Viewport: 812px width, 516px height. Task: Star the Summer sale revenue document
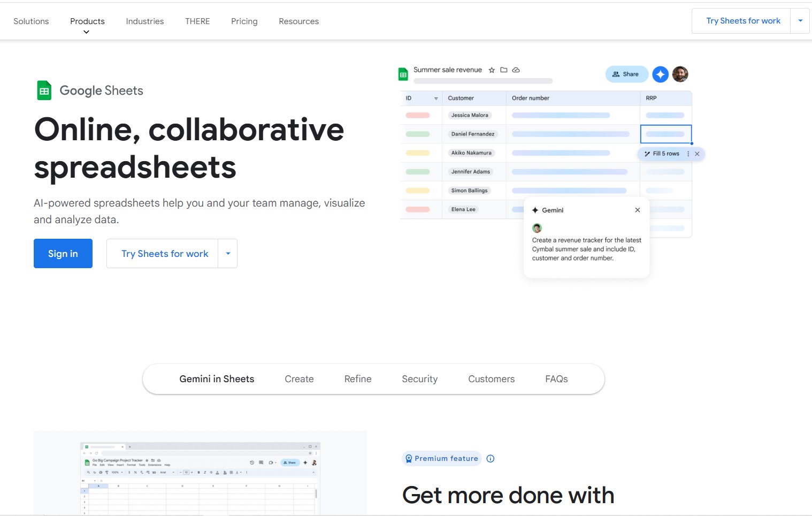492,70
